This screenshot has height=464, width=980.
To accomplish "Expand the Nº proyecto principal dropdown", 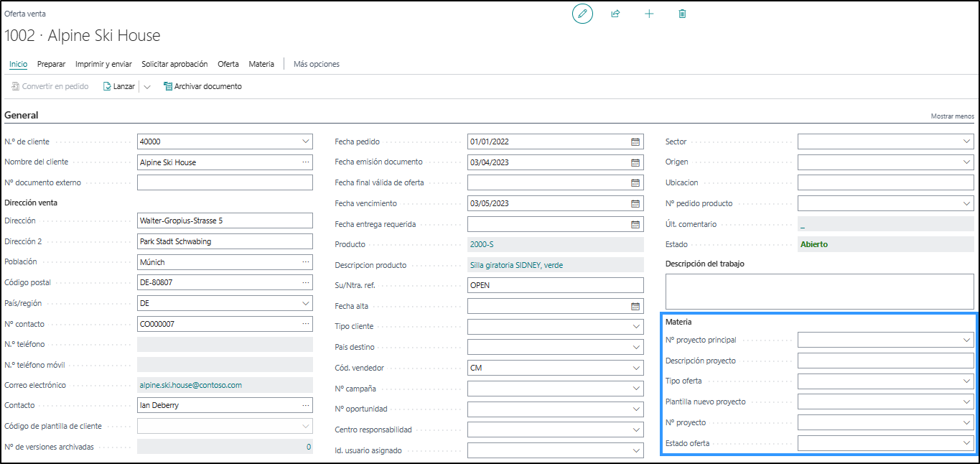I will pos(966,340).
